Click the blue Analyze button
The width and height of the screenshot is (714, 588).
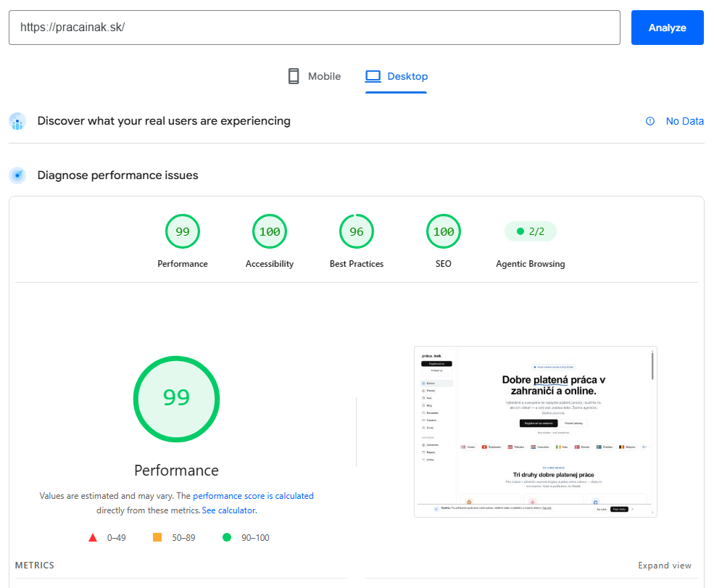(x=667, y=28)
